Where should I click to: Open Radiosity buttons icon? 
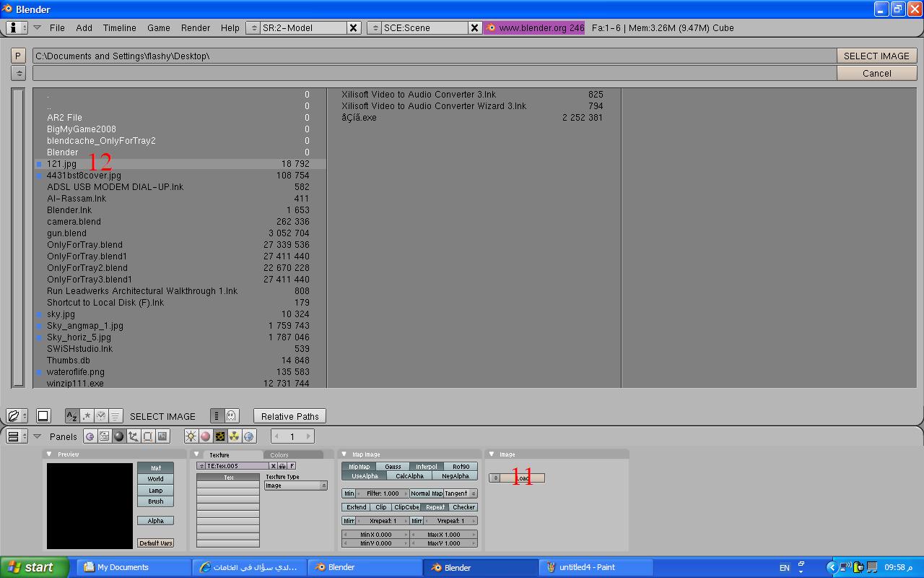point(235,436)
